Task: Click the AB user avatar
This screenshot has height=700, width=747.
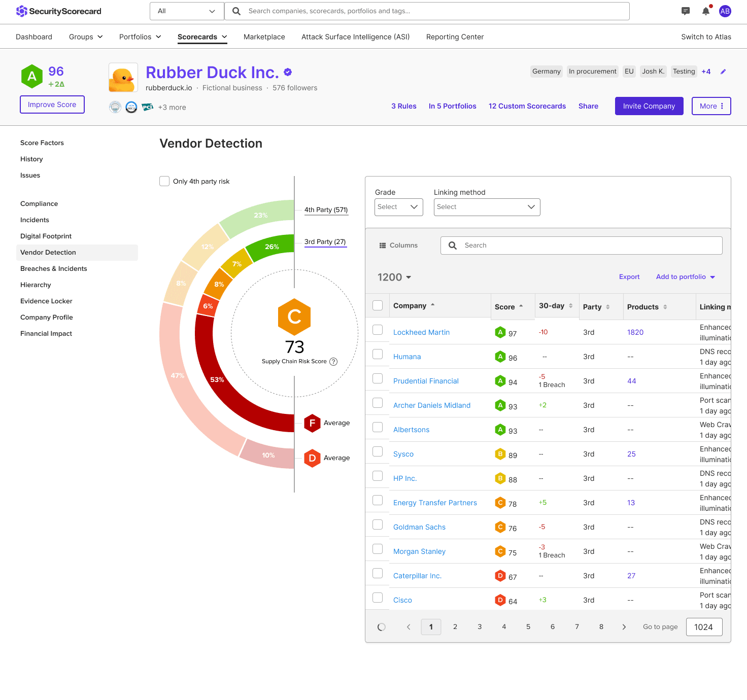Action: [x=725, y=11]
